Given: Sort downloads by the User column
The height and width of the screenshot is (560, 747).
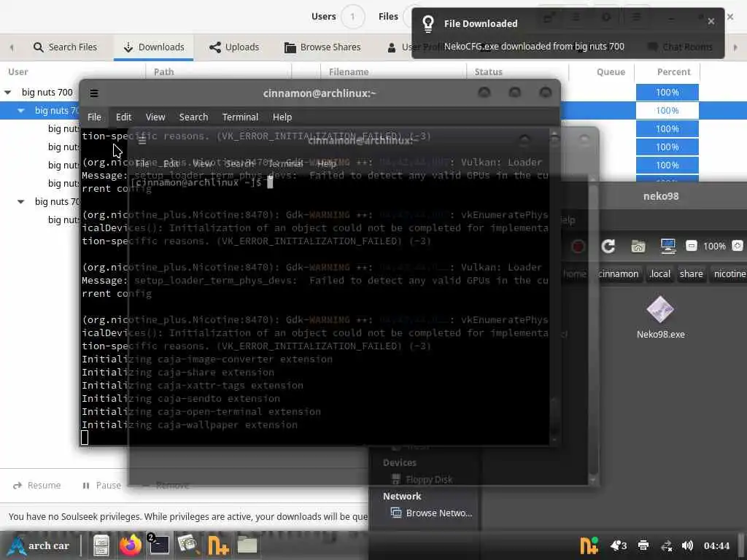Looking at the screenshot, I should coord(72,72).
